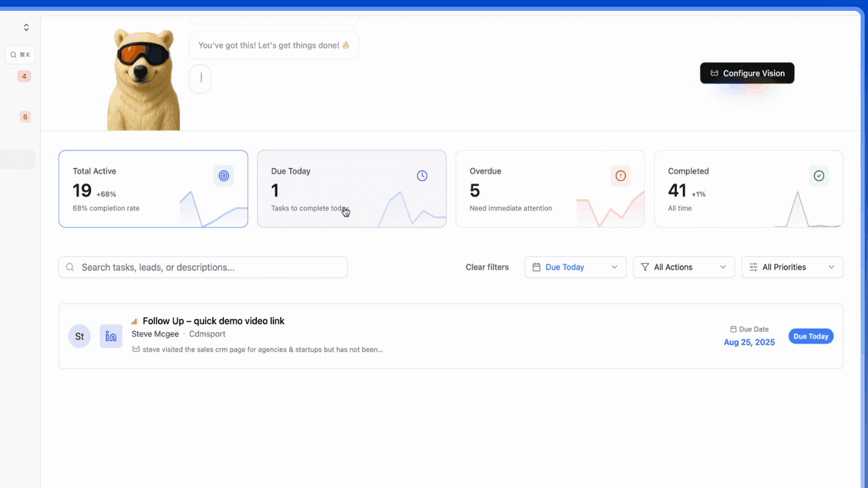
Task: Click the Clear filters link
Action: point(487,267)
